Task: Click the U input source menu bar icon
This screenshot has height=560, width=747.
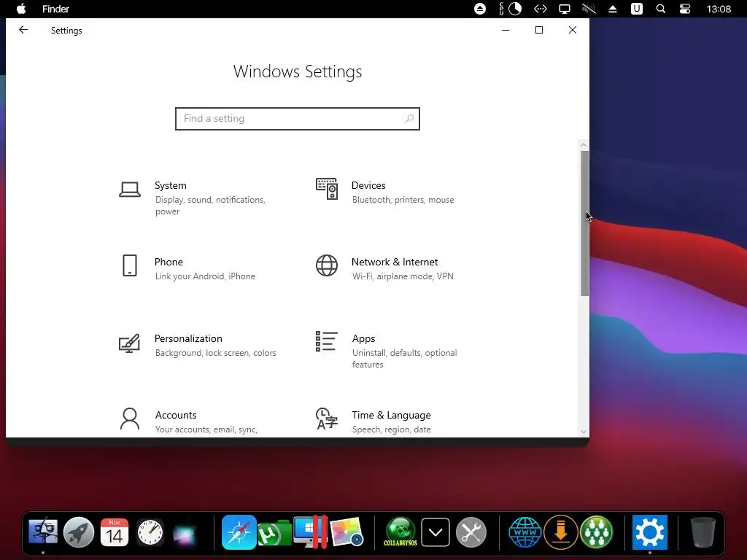Action: point(636,9)
